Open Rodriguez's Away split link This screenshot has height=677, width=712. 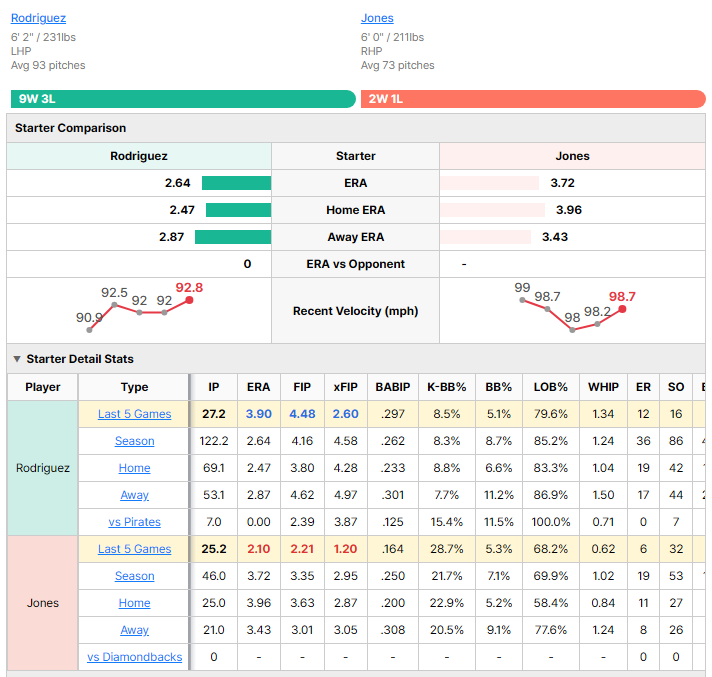134,495
